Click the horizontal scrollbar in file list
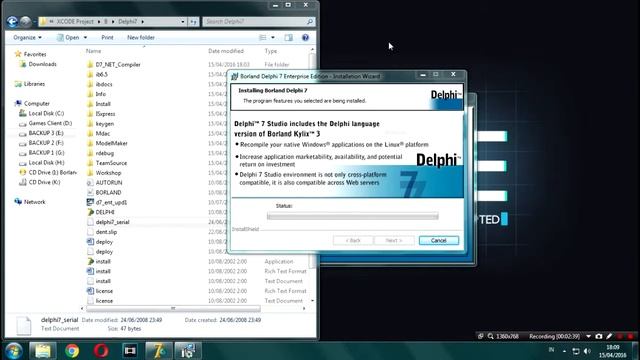640x360 pixels. point(173,309)
